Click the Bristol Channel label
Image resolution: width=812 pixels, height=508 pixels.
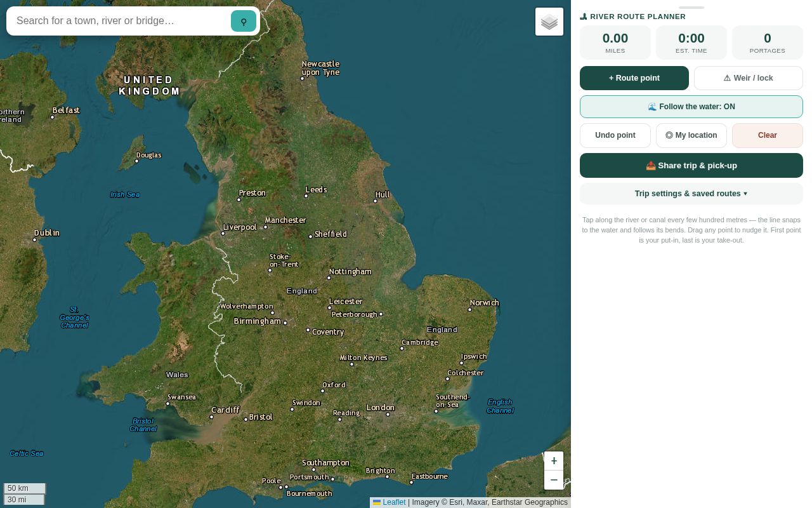pyautogui.click(x=143, y=425)
